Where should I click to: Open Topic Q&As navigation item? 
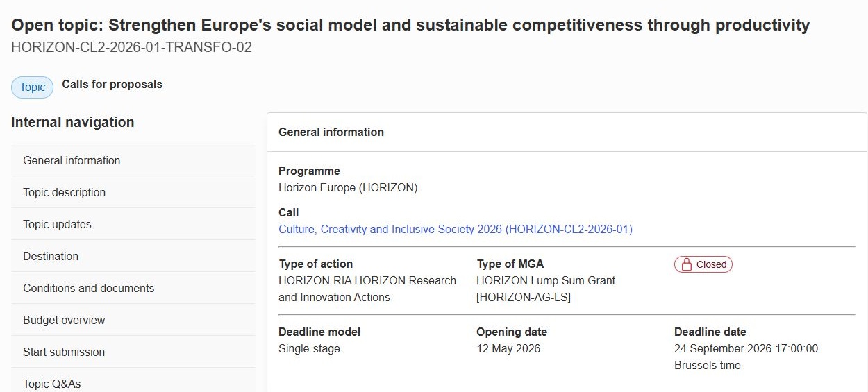click(133, 382)
